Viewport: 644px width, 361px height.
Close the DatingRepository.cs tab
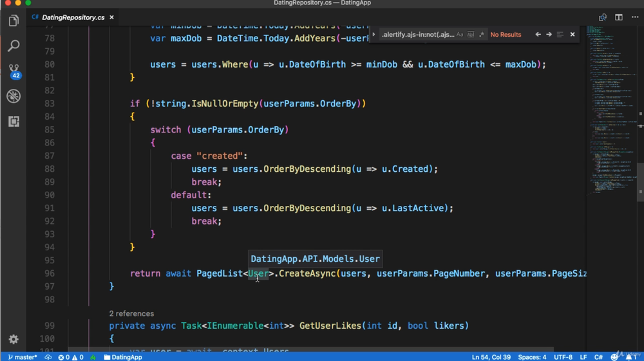tap(111, 17)
